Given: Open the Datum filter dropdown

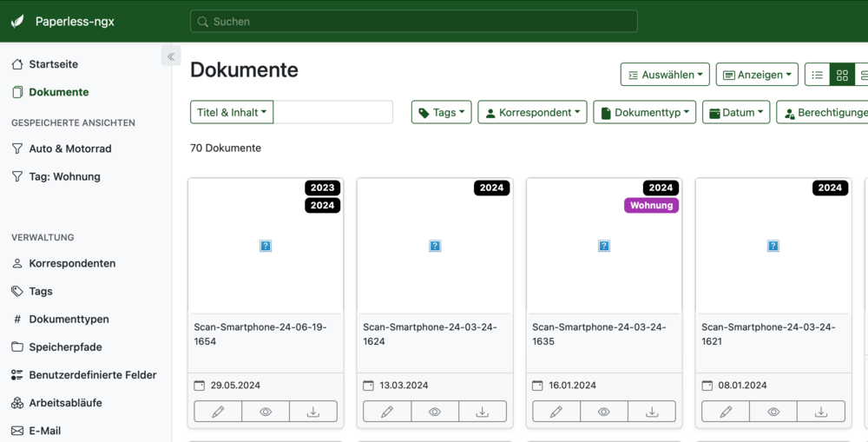Looking at the screenshot, I should 736,112.
